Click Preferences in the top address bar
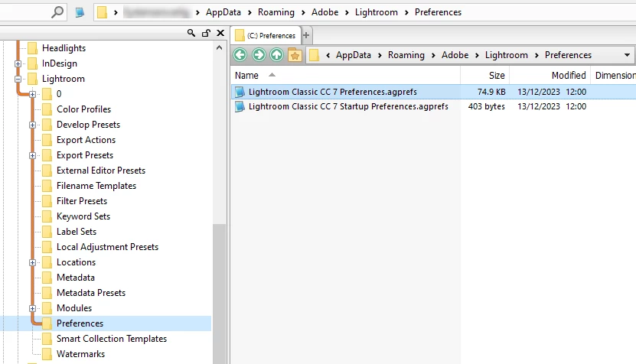Image resolution: width=636 pixels, height=364 pixels. point(438,12)
